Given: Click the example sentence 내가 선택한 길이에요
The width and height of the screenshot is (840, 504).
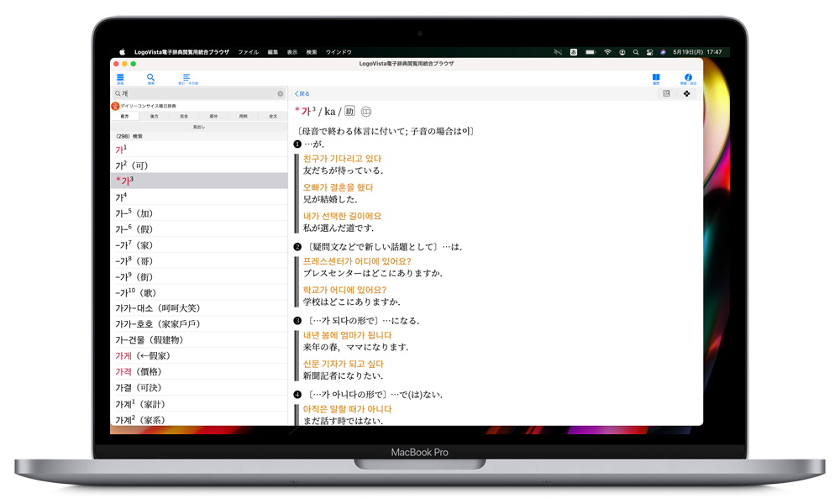Looking at the screenshot, I should coord(343,216).
